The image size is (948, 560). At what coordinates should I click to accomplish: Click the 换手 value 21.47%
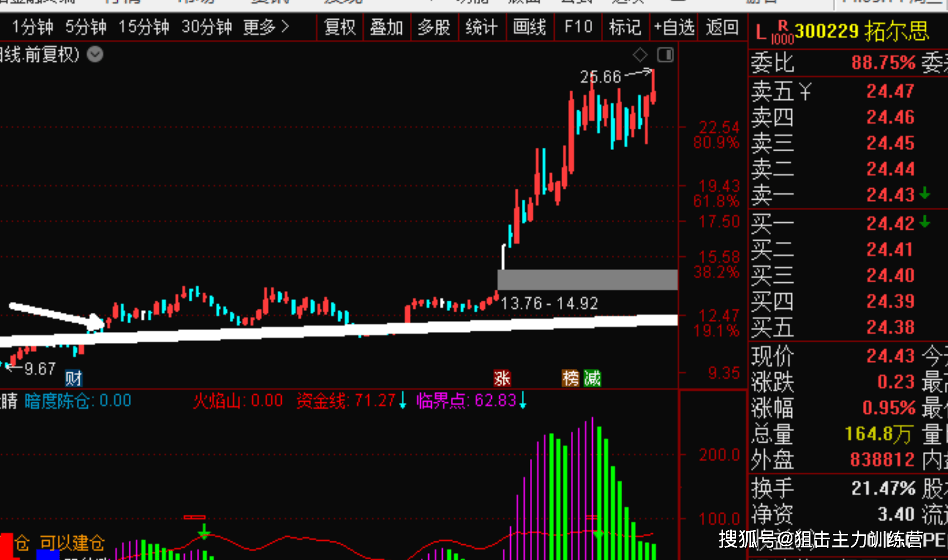883,488
